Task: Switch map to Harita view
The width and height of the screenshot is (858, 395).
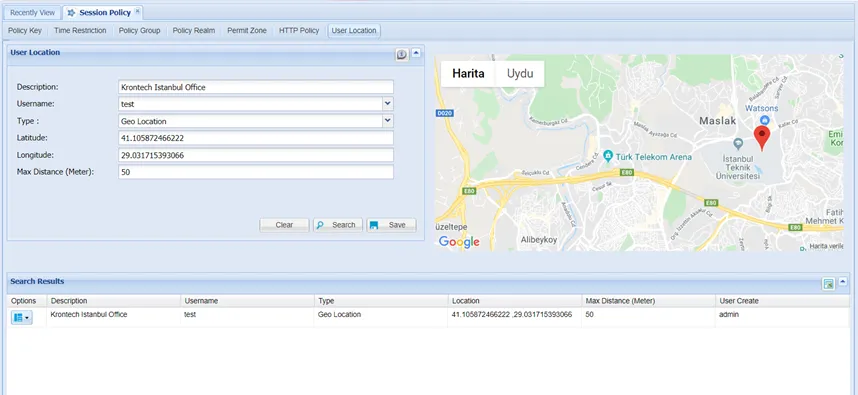Action: tap(468, 74)
